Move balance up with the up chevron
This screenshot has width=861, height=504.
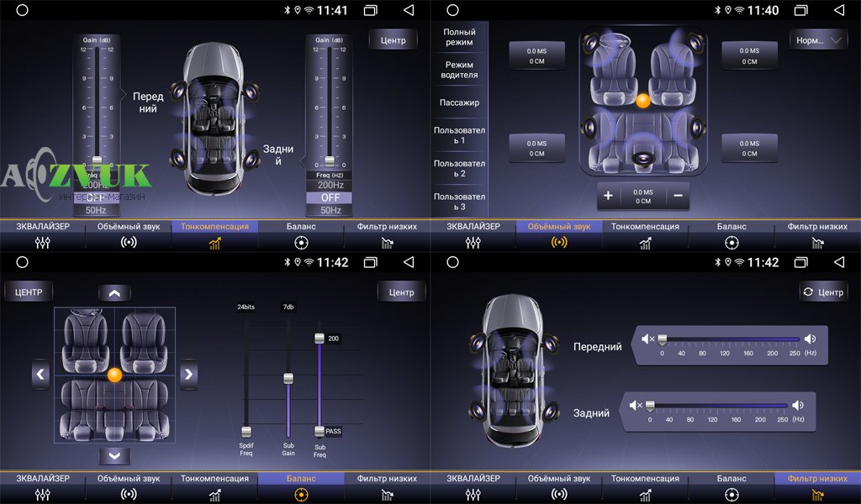coord(114,293)
